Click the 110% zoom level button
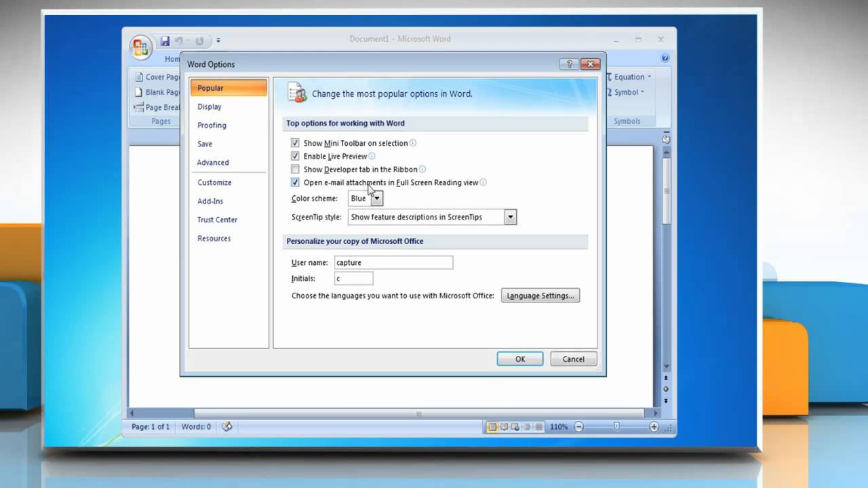 (559, 427)
